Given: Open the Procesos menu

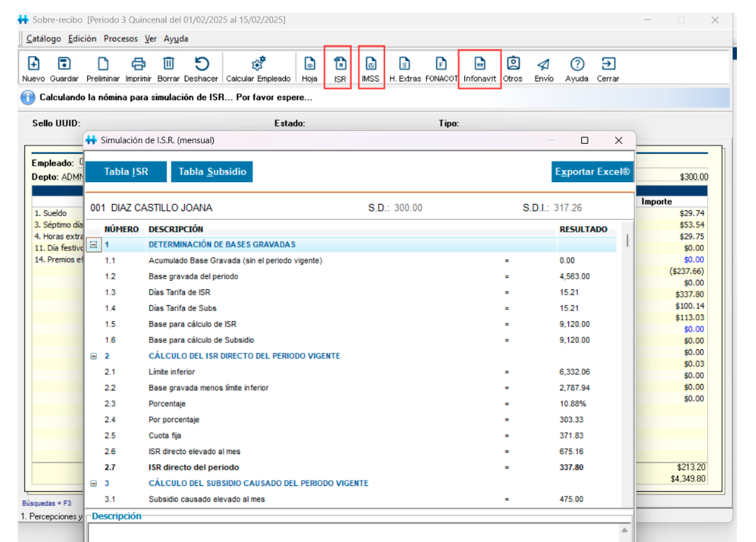Looking at the screenshot, I should point(120,39).
